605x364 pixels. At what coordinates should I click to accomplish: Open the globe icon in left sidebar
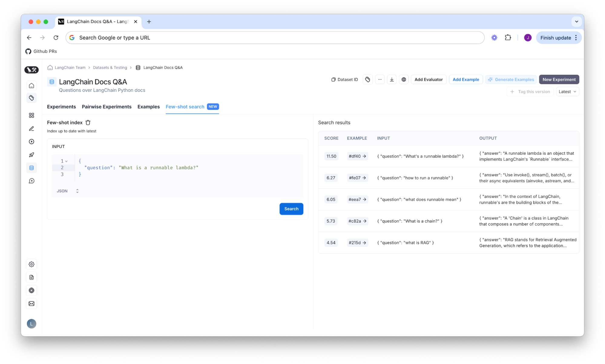tap(31, 290)
